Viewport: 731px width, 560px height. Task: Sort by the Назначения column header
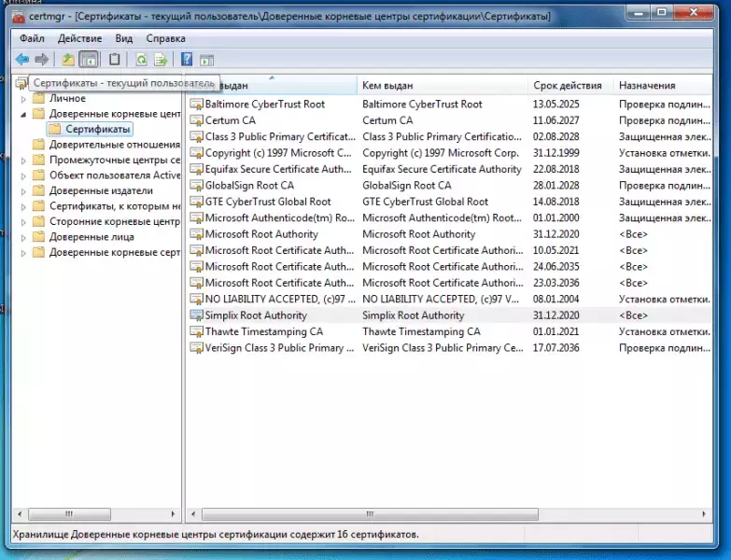point(663,85)
